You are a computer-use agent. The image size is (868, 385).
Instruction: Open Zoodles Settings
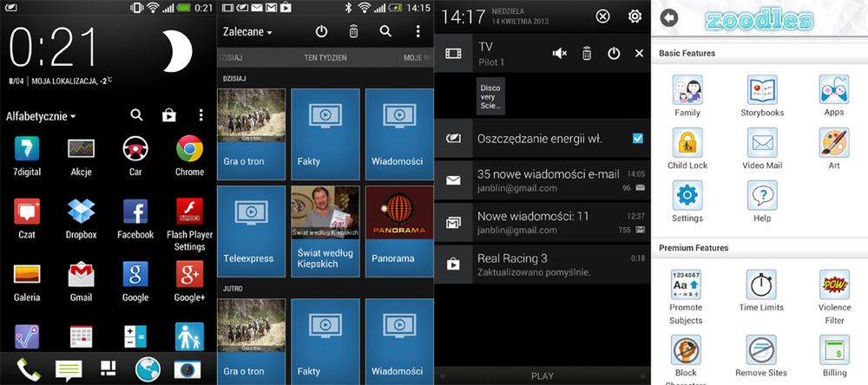[687, 202]
